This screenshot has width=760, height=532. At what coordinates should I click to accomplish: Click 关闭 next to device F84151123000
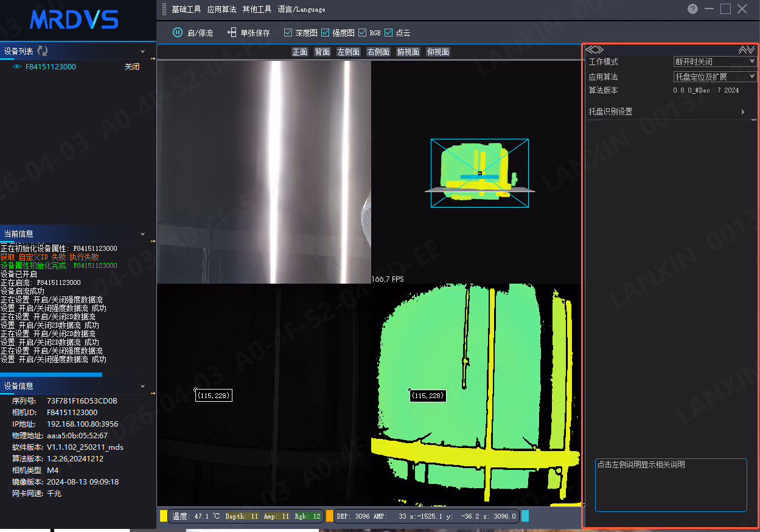point(132,67)
